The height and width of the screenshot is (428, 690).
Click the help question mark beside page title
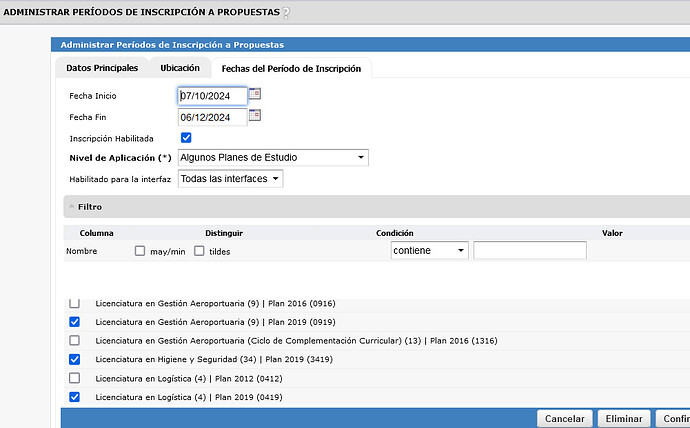click(x=286, y=12)
